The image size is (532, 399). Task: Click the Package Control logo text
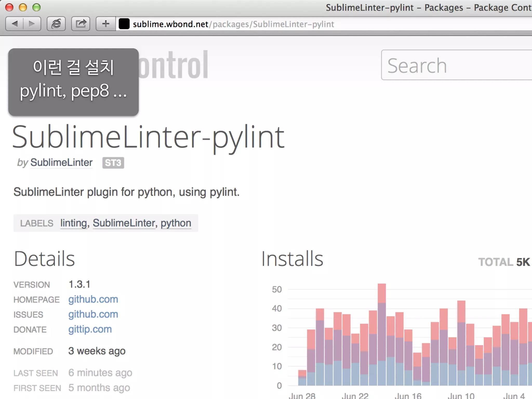pyautogui.click(x=174, y=64)
